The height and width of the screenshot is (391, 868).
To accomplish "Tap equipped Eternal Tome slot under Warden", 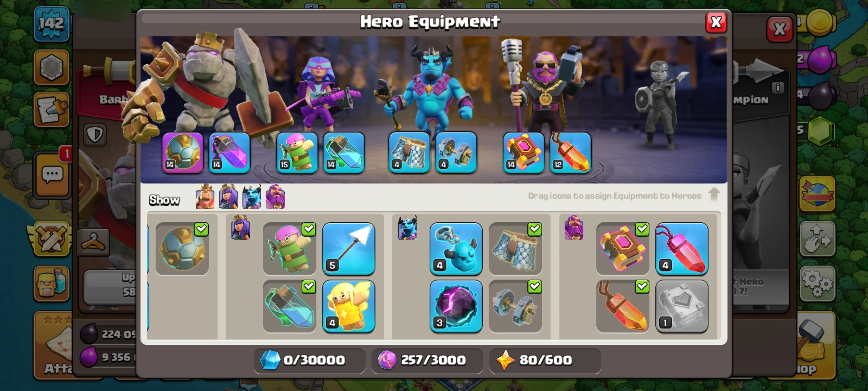I will pyautogui.click(x=523, y=152).
